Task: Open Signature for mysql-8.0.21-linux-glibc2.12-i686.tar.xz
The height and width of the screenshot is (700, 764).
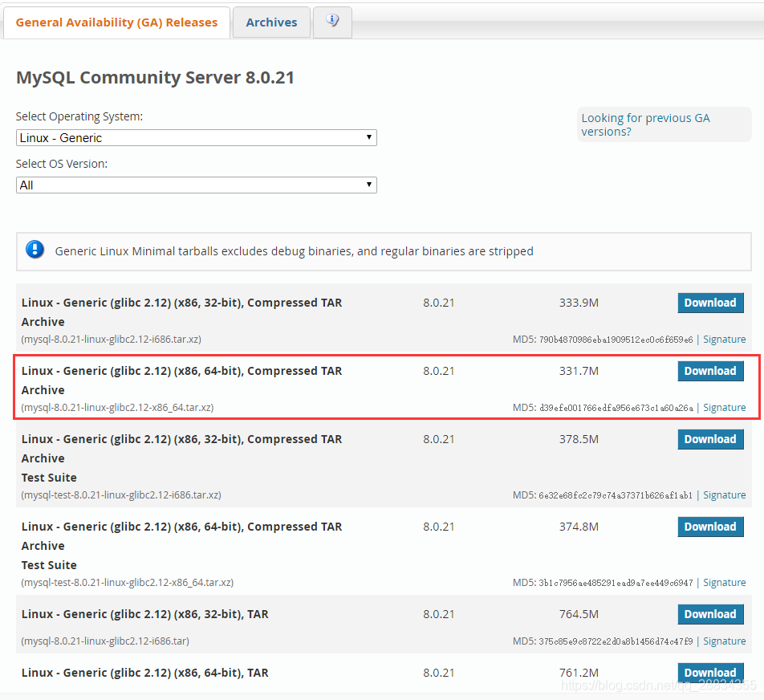Action: (x=724, y=340)
